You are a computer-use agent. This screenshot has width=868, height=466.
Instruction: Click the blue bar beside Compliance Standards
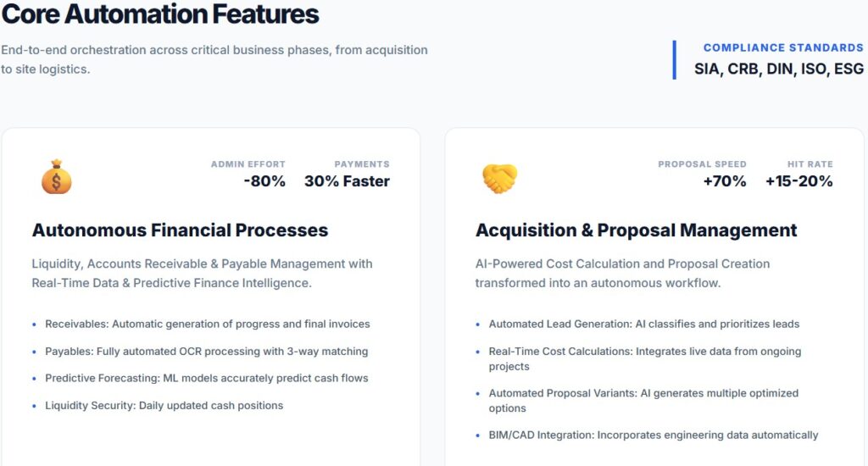point(675,59)
